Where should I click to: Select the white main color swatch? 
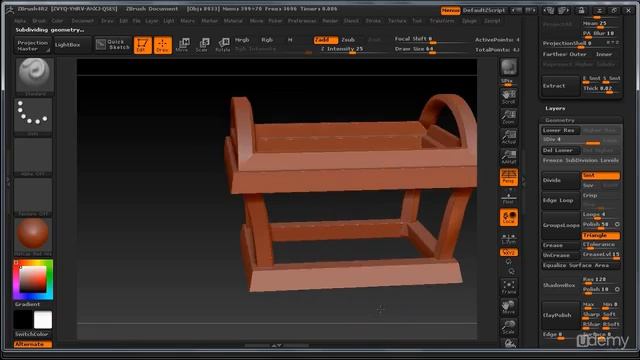[x=43, y=320]
